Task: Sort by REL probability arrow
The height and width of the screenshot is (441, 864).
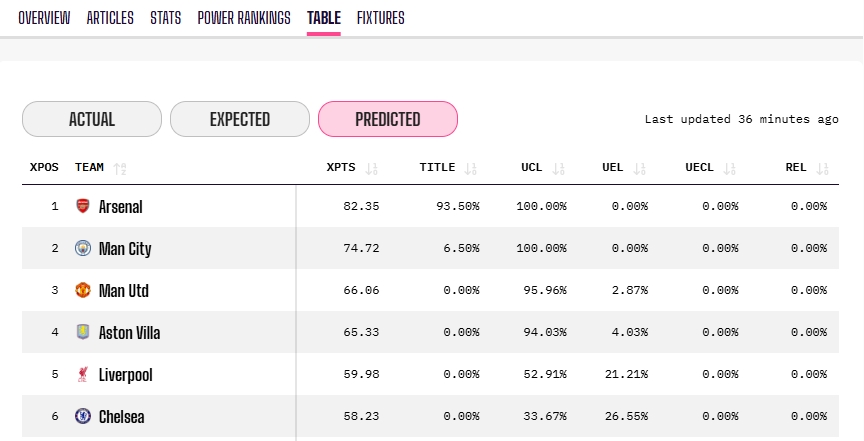Action: click(x=822, y=168)
